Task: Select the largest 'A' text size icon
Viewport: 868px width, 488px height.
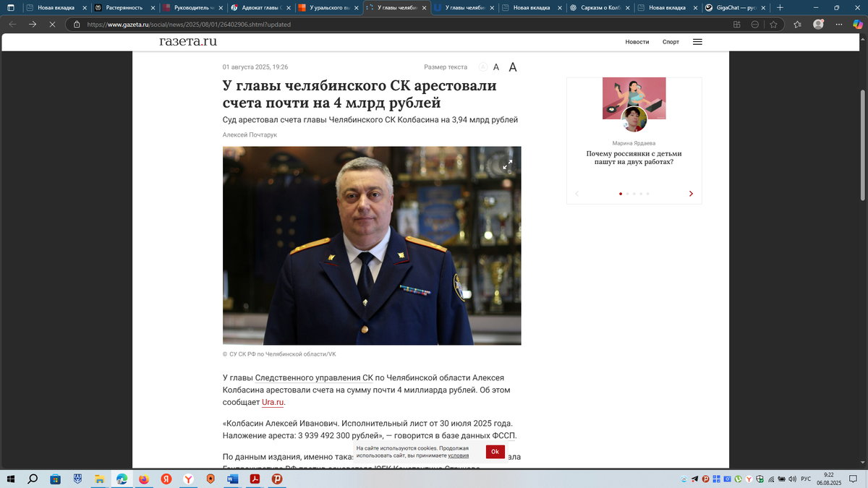Action: pos(512,67)
